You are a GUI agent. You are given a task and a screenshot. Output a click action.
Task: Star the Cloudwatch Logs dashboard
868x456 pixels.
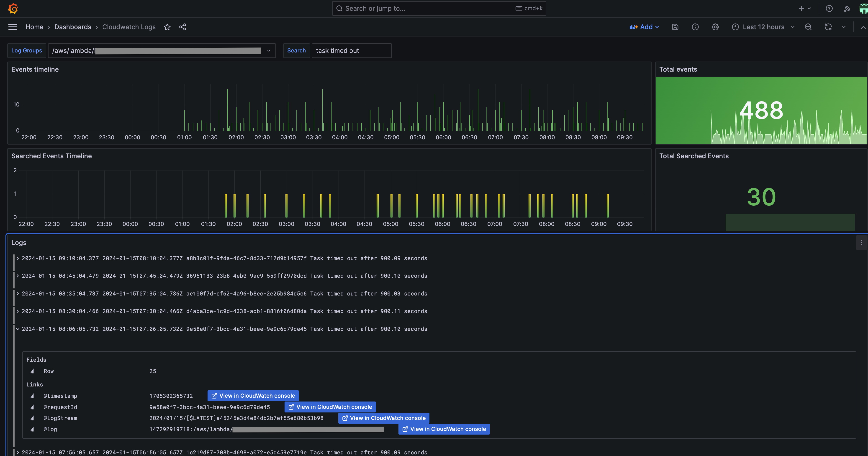(x=167, y=27)
